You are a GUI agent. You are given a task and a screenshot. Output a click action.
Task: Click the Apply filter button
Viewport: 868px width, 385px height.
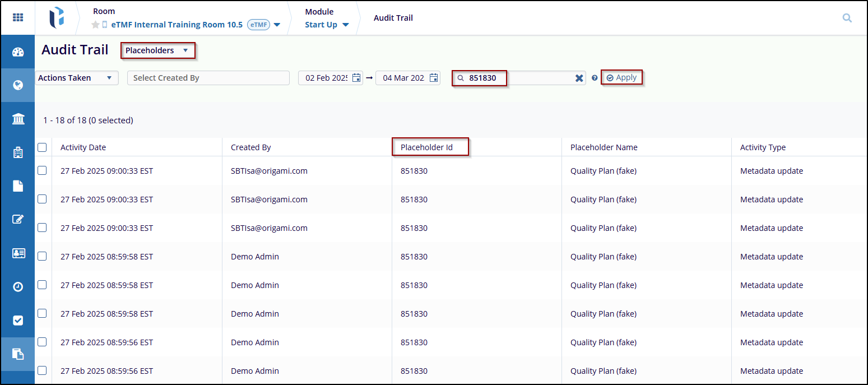click(621, 78)
